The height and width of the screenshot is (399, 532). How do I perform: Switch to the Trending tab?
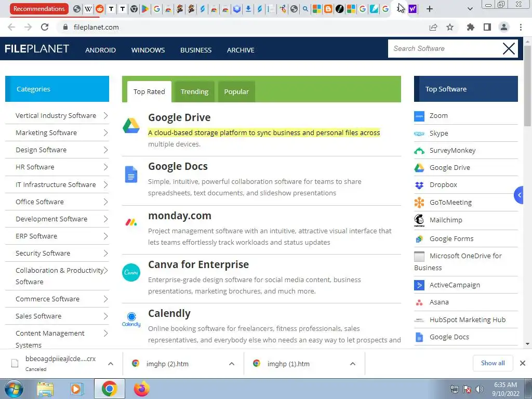[194, 91]
